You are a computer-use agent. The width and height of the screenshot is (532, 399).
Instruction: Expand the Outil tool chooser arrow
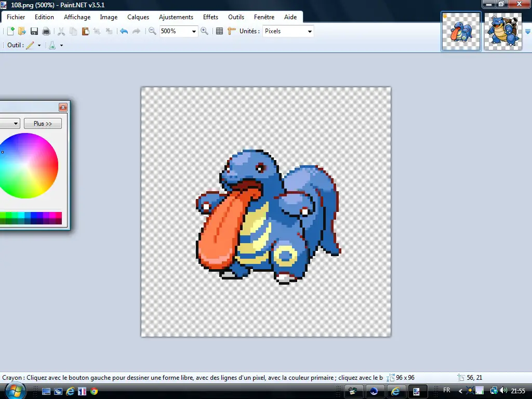[x=39, y=45]
